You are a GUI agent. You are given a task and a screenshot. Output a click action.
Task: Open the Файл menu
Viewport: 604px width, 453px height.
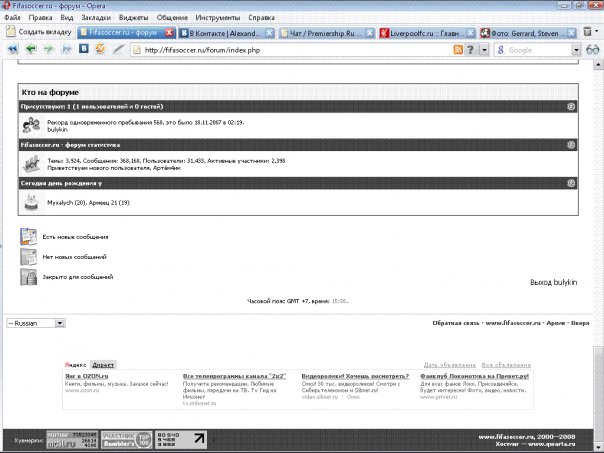(x=12, y=18)
